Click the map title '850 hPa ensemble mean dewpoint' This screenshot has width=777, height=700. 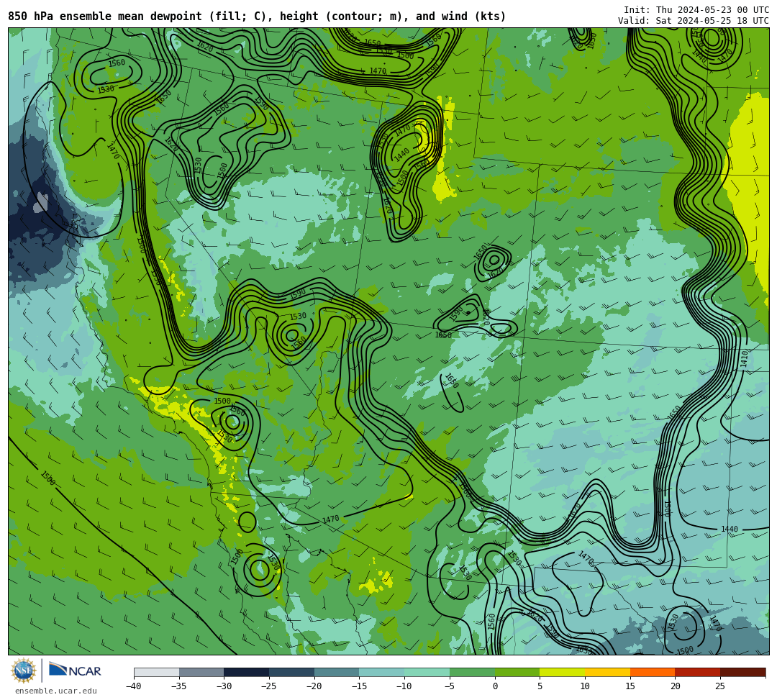point(105,17)
